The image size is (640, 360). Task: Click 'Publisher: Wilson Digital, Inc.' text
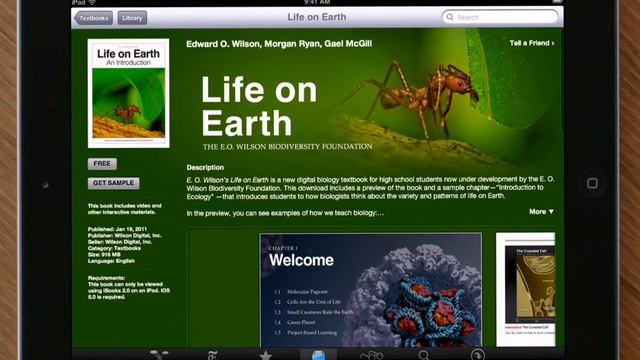124,236
